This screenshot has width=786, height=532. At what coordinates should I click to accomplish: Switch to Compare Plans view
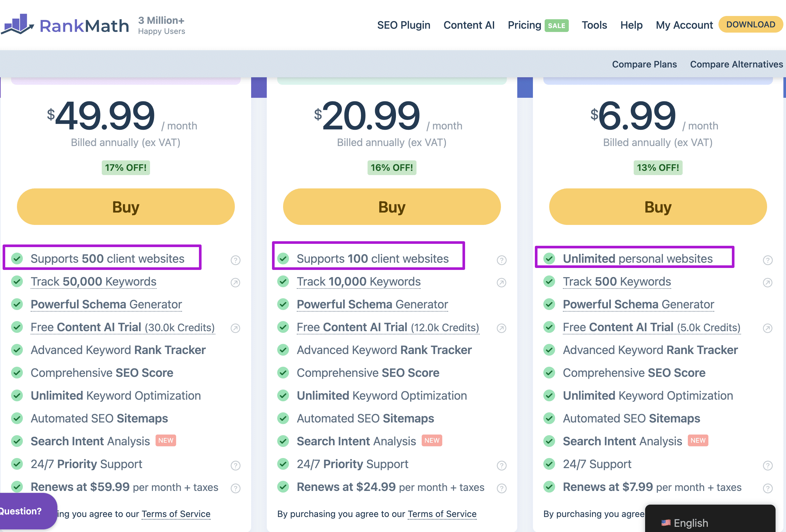click(x=644, y=64)
